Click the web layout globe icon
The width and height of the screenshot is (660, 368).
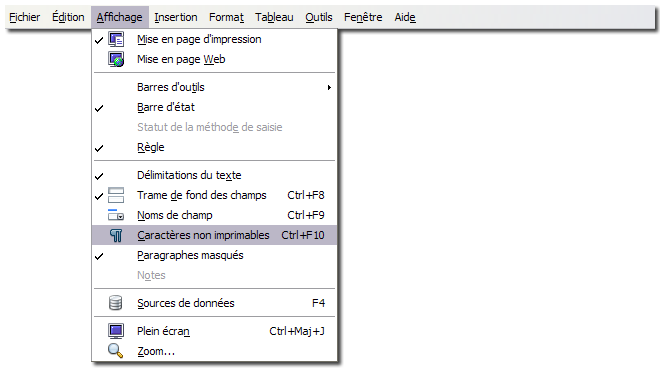point(116,59)
